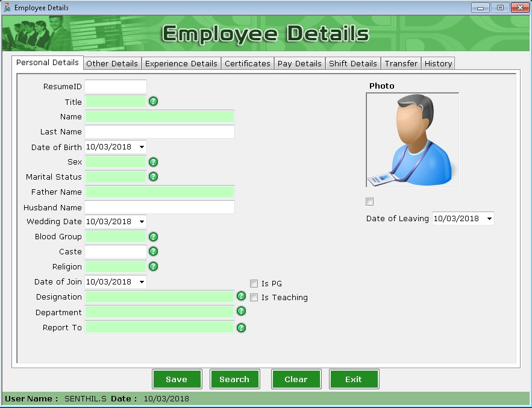Open the Date of Birth dropdown
Viewport: 532px width, 408px height.
(140, 146)
